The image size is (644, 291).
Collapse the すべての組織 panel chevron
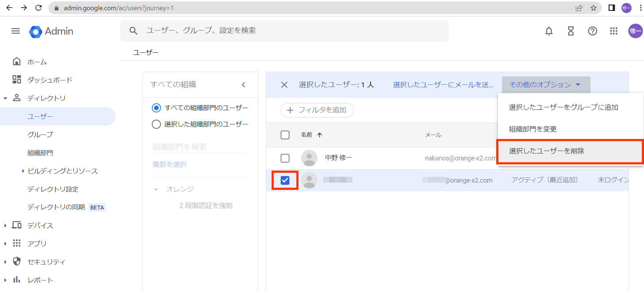(244, 85)
